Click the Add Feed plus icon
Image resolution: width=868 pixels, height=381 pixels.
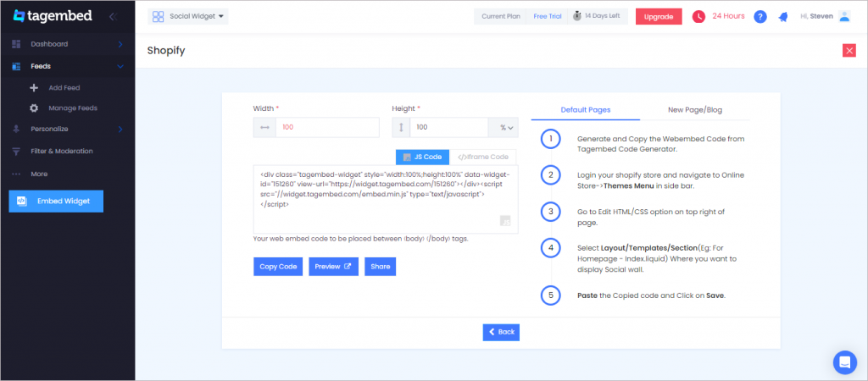(34, 87)
